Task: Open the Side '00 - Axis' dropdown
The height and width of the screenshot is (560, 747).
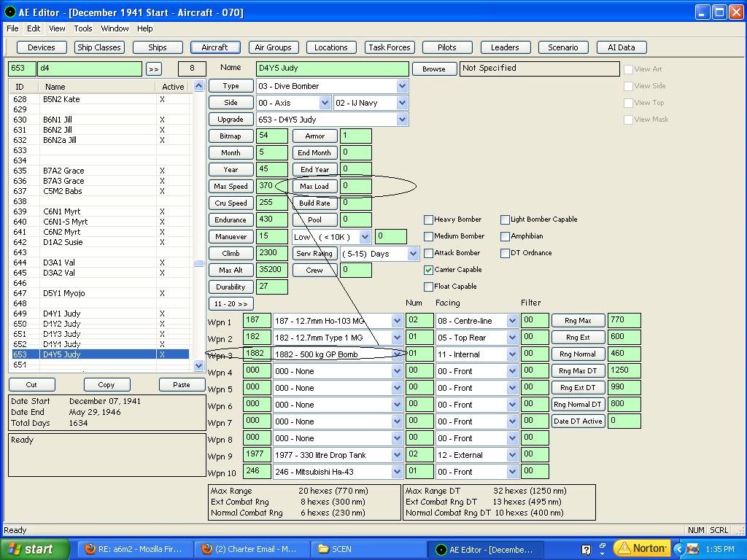Action: pyautogui.click(x=325, y=103)
